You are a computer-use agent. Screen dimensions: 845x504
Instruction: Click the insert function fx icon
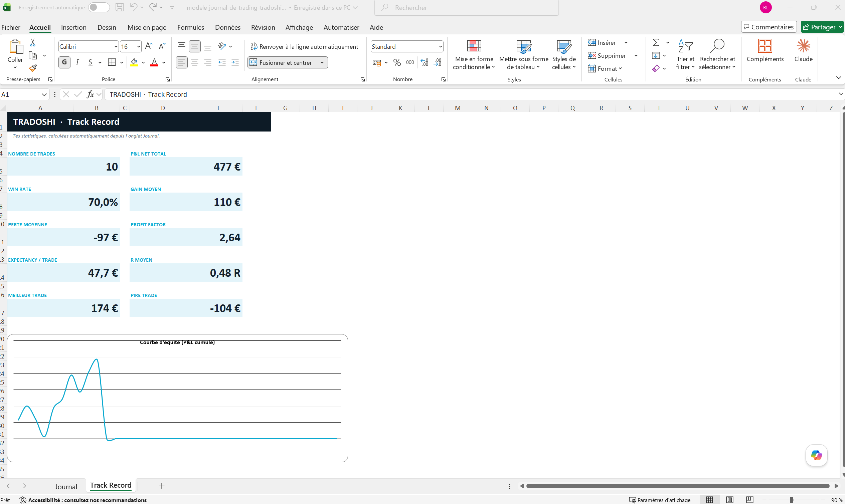tap(90, 94)
